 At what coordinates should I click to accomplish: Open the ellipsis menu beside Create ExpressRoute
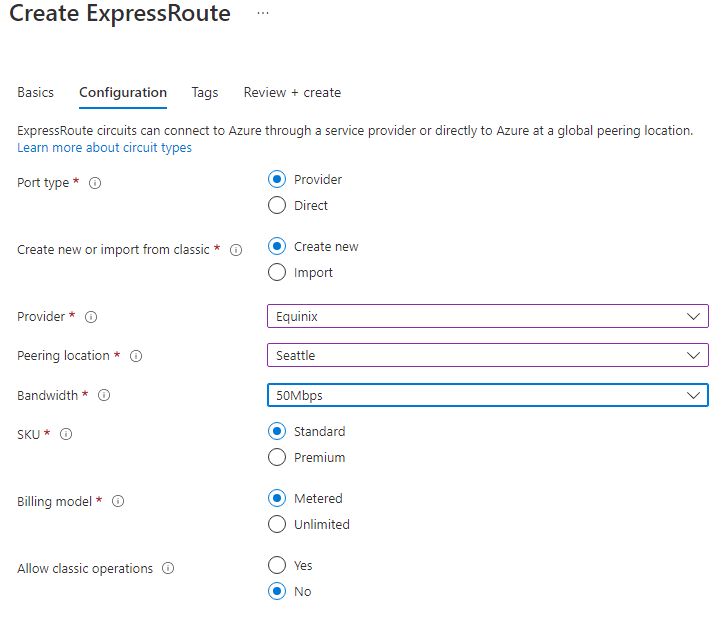click(x=263, y=13)
